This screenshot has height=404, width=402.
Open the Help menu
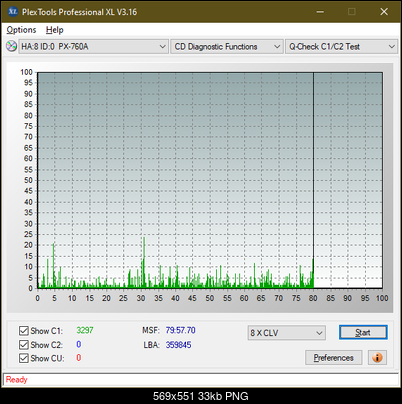coord(54,30)
